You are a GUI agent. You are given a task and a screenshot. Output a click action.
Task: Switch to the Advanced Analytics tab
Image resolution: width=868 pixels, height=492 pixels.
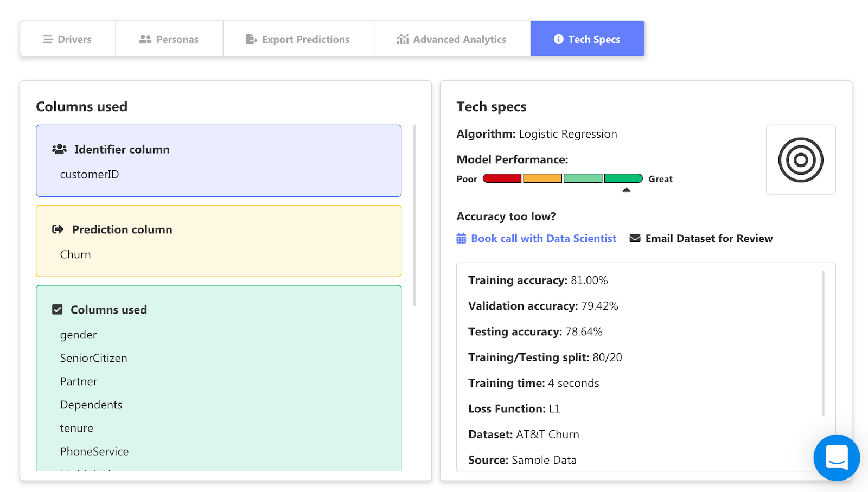click(452, 39)
